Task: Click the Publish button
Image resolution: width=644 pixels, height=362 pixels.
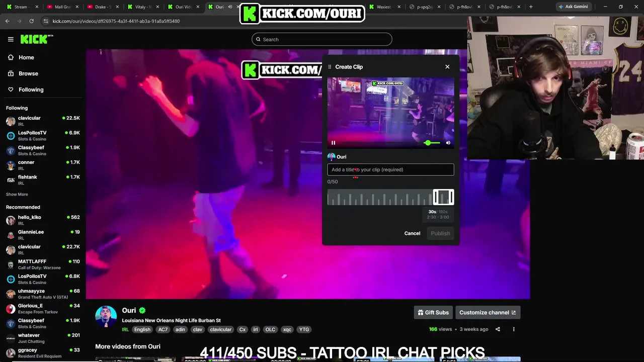Action: click(x=440, y=233)
